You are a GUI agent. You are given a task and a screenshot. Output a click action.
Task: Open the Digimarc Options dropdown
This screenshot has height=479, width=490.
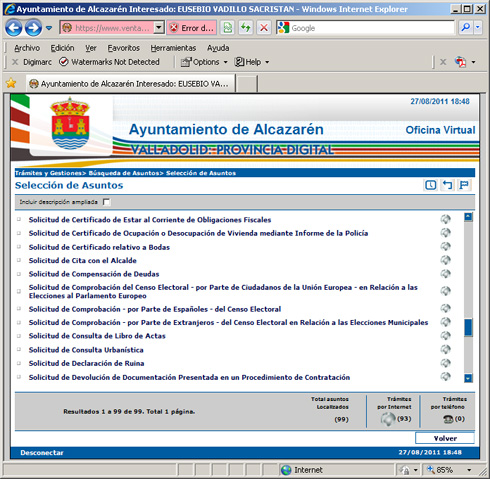pyautogui.click(x=204, y=62)
